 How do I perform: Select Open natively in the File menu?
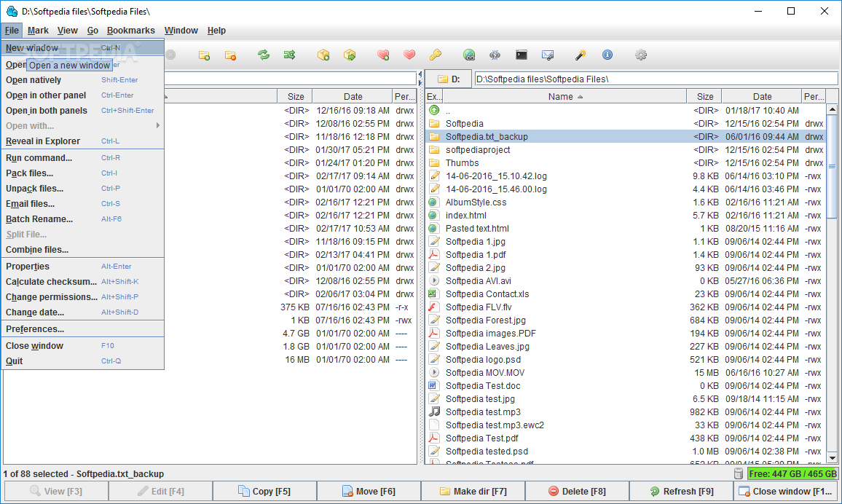point(83,80)
